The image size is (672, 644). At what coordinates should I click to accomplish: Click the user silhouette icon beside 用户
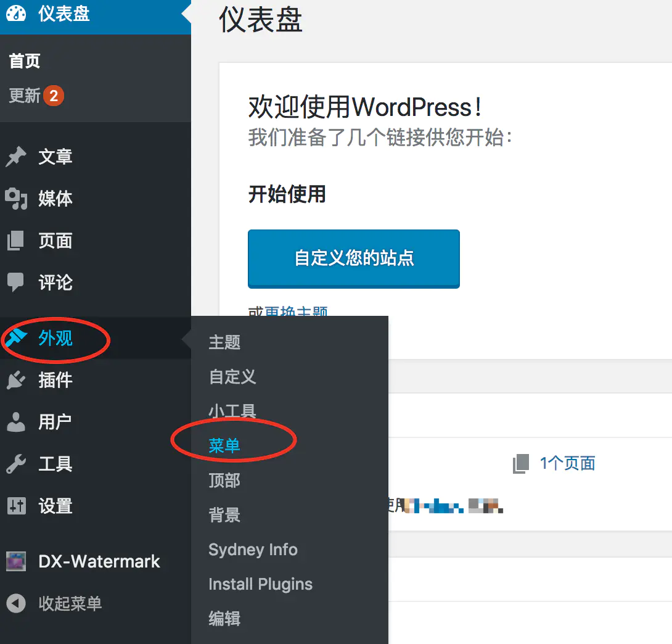click(16, 422)
